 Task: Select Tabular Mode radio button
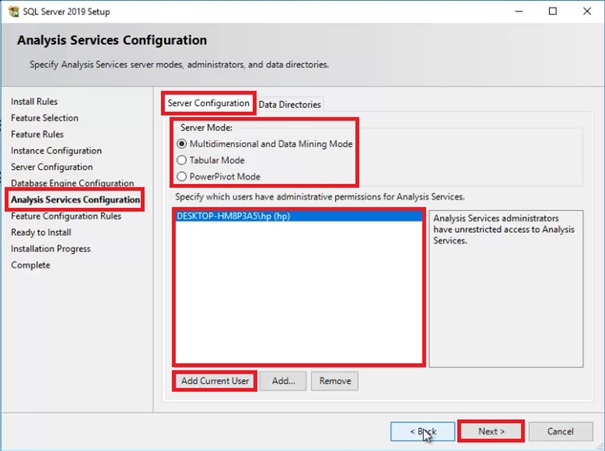pos(181,160)
